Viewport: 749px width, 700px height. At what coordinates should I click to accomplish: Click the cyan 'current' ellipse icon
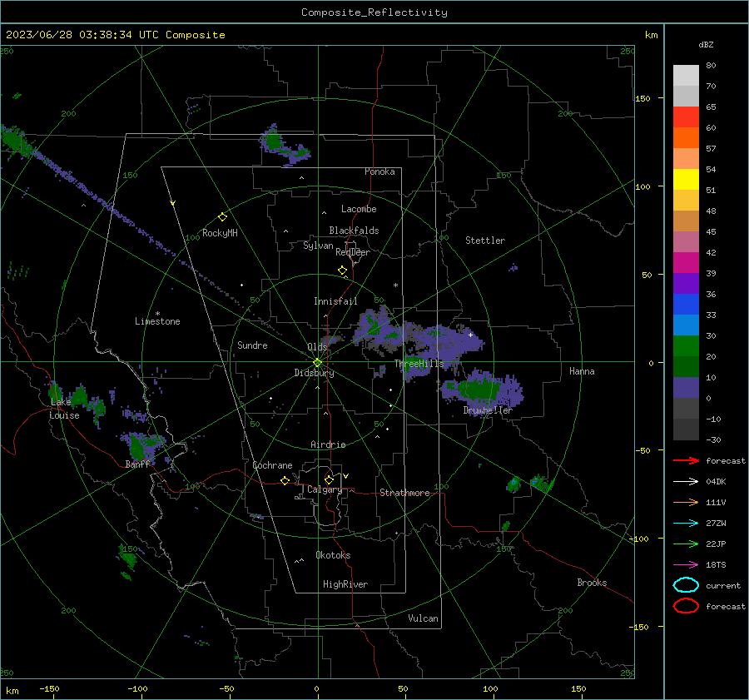point(686,585)
